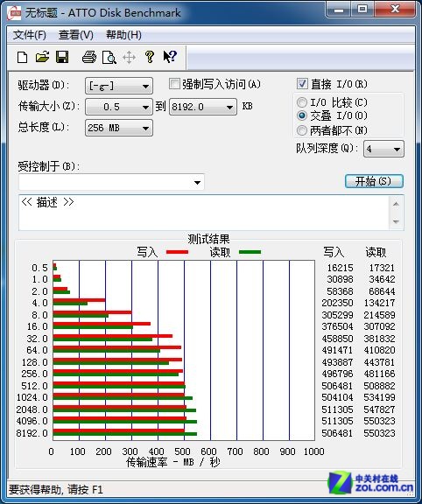Image resolution: width=422 pixels, height=504 pixels.
Task: Click read value 547827 for 2048.0 KB
Action: click(380, 409)
